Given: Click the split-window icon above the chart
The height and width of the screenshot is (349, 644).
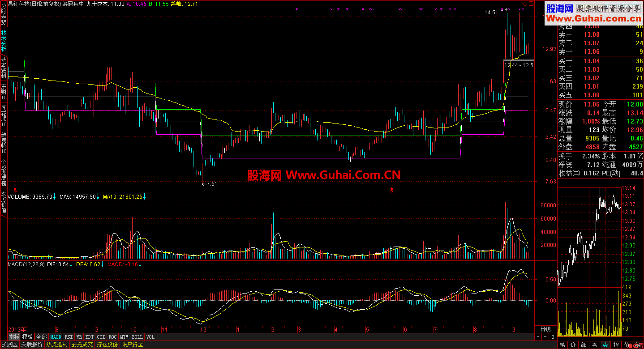Looking at the screenshot, I should coord(532,4).
